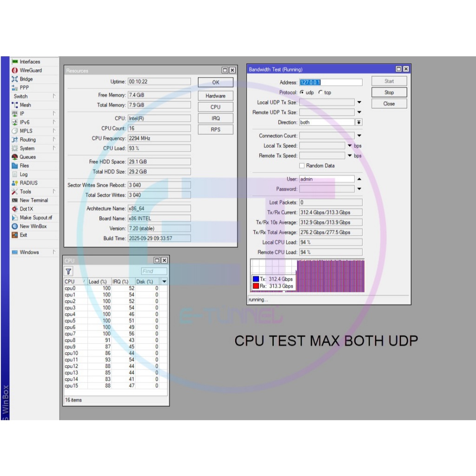Screen dimensions: 476x476
Task: Select the udp protocol radio button
Action: click(x=302, y=93)
